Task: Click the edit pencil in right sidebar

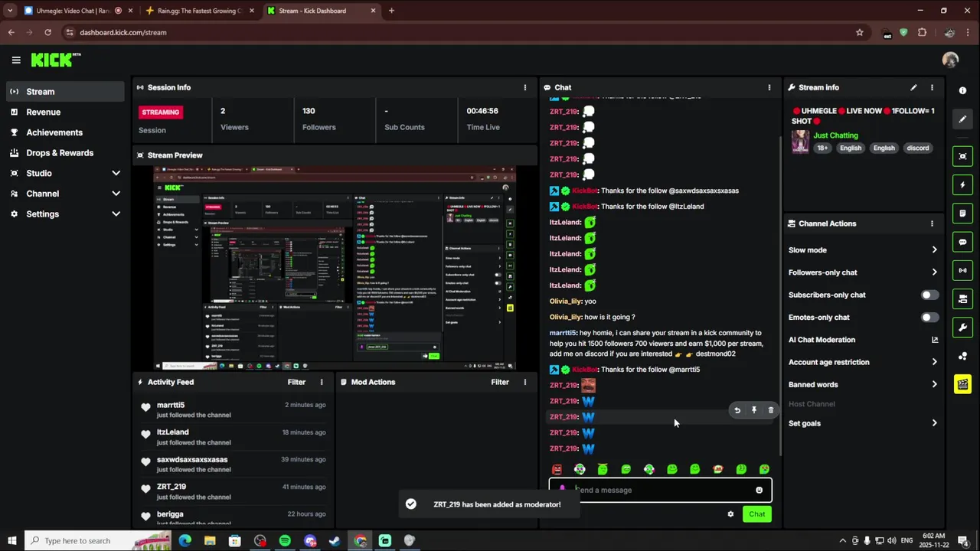Action: 962,119
